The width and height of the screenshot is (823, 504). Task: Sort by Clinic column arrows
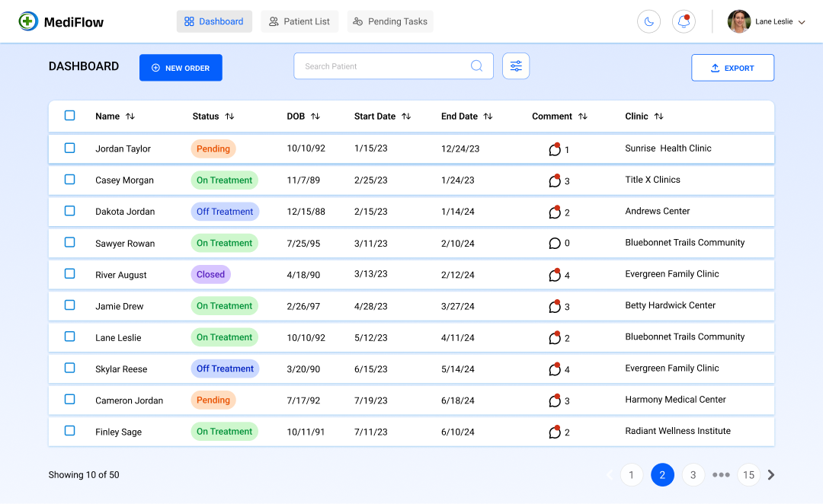click(658, 116)
